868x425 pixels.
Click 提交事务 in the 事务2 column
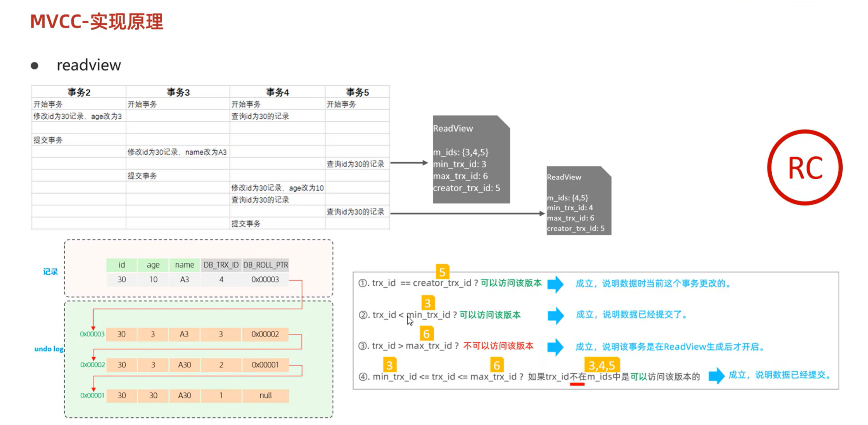48,140
